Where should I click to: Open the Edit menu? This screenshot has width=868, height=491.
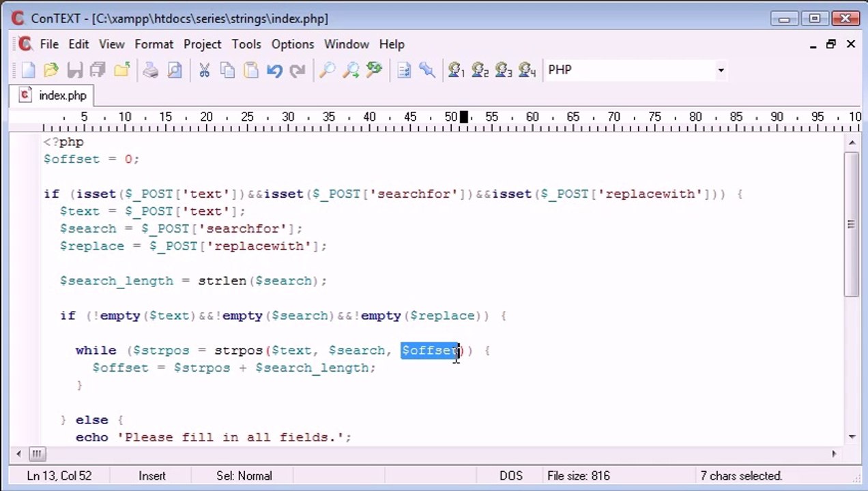[78, 44]
